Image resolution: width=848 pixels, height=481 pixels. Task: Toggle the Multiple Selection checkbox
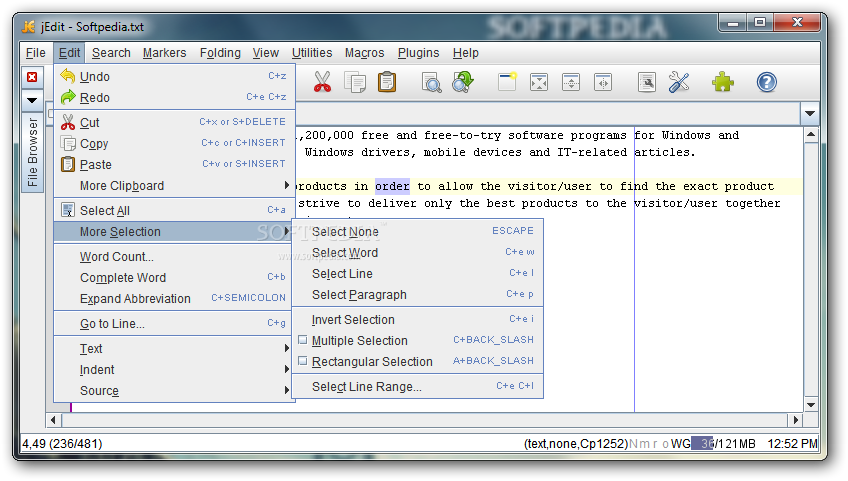pyautogui.click(x=303, y=340)
